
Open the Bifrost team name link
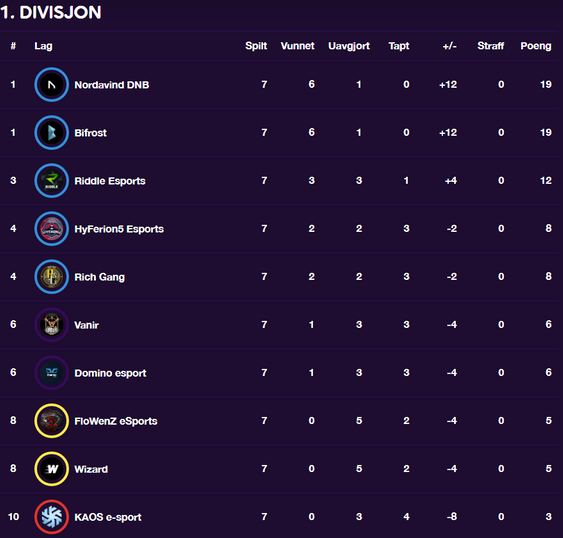(90, 133)
